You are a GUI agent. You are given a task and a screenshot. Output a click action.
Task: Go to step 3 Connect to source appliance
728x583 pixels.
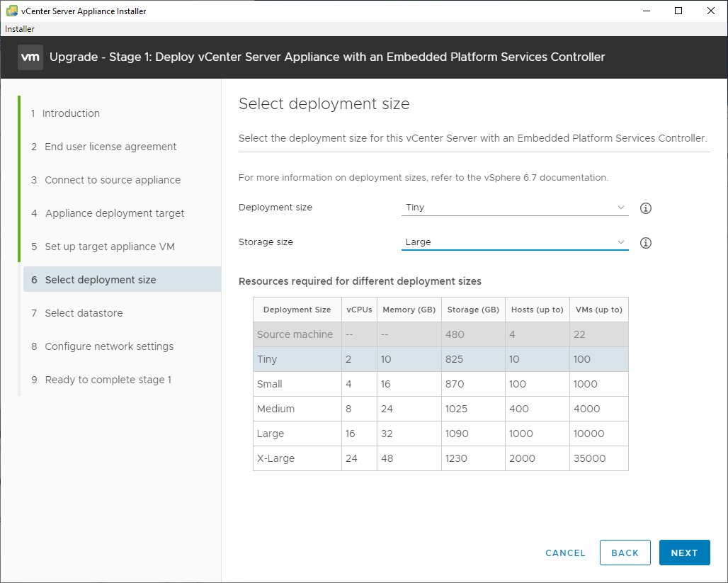pyautogui.click(x=106, y=180)
